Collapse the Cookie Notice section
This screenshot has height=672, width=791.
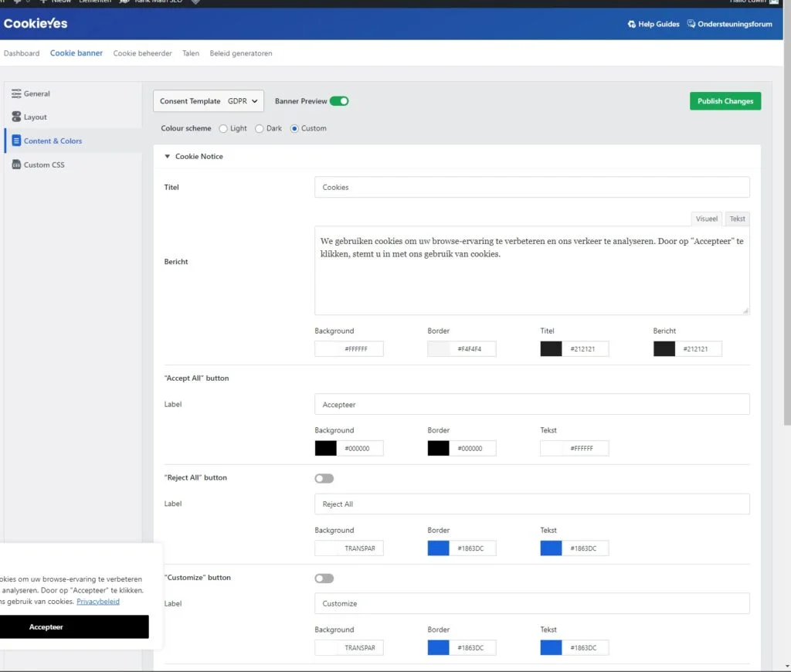(168, 156)
